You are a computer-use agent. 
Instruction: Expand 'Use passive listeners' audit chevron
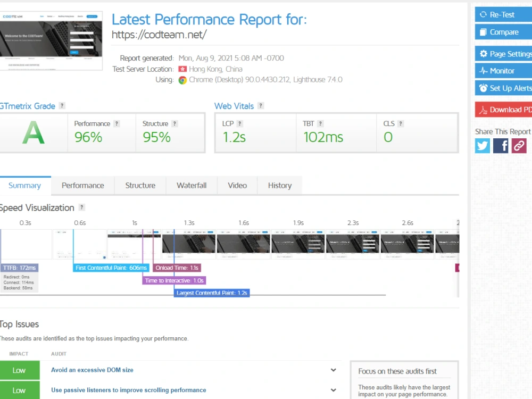(334, 390)
